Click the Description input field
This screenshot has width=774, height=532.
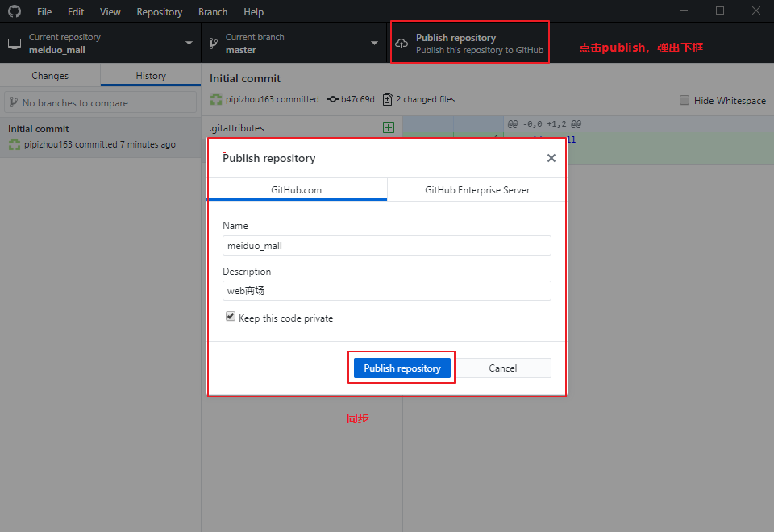pos(386,291)
